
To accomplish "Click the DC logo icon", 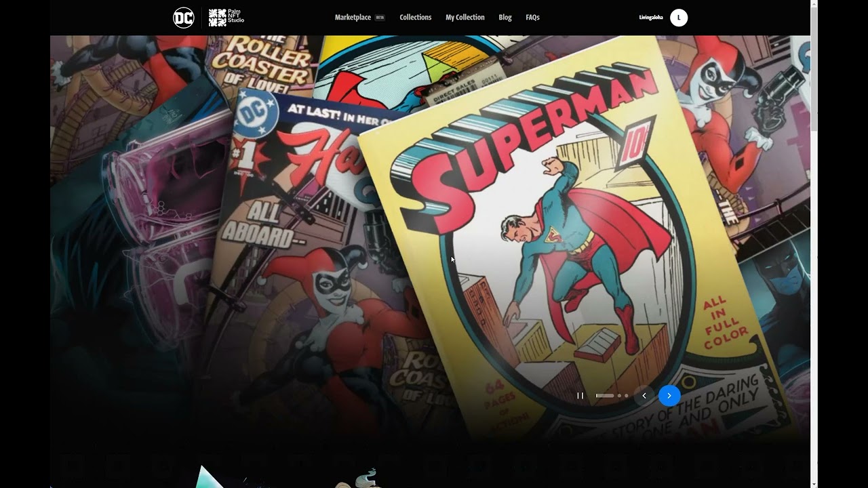I will tap(183, 18).
